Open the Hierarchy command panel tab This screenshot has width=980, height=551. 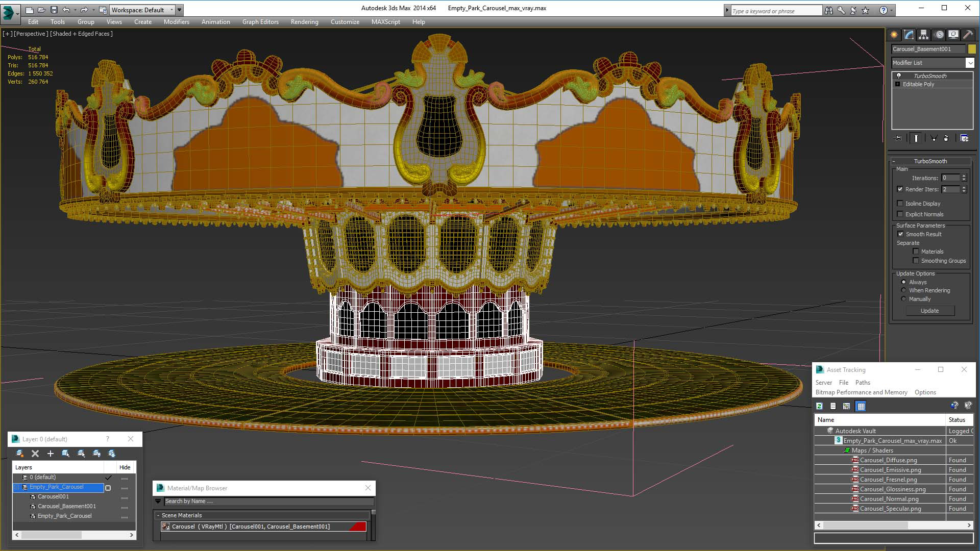pos(923,35)
